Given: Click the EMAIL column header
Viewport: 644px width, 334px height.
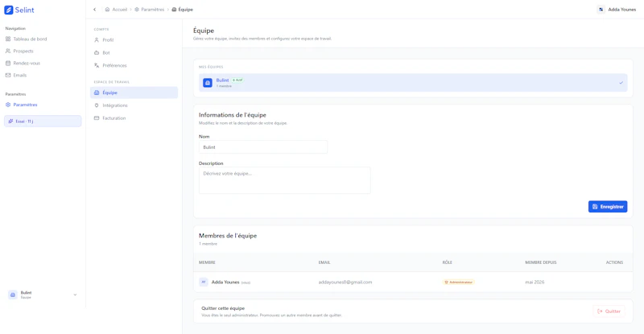Looking at the screenshot, I should tap(324, 262).
